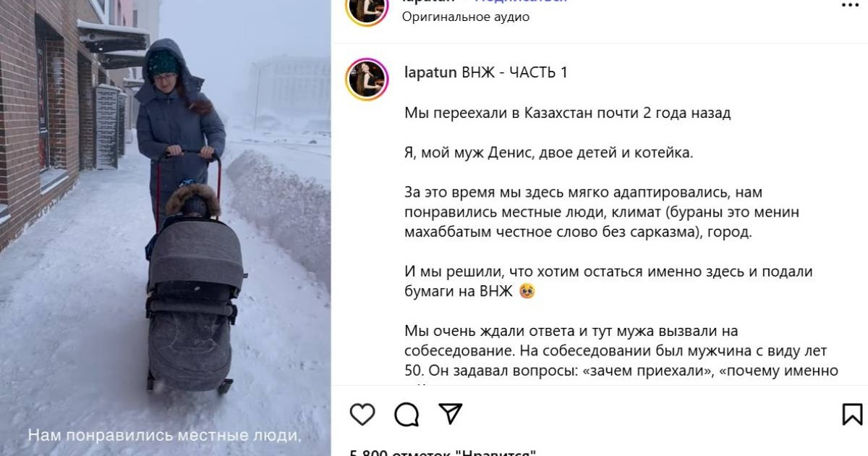Viewport: 868px width, 456px height.
Task: Open the story ring avatar in the post header
Action: click(x=367, y=10)
